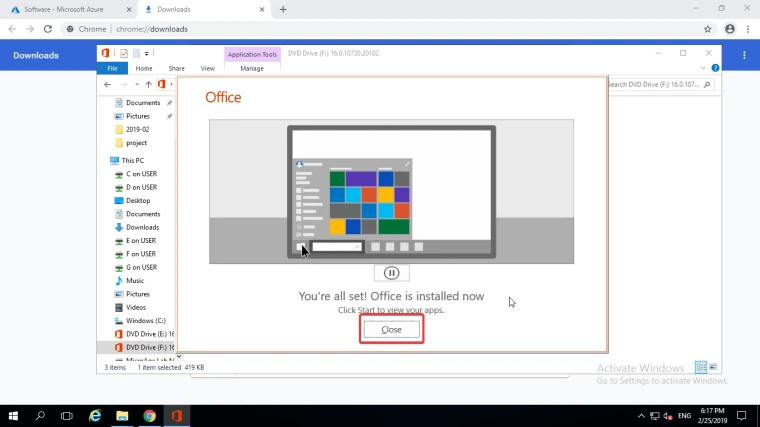Launch Internet Explorer from taskbar
This screenshot has height=427, width=760.
pos(95,416)
